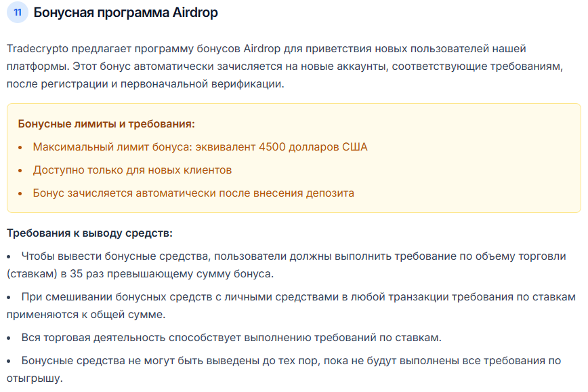Click the bullet about the 4500 dollar maximum limit
Image resolution: width=588 pixels, height=392 pixels.
pyautogui.click(x=200, y=146)
